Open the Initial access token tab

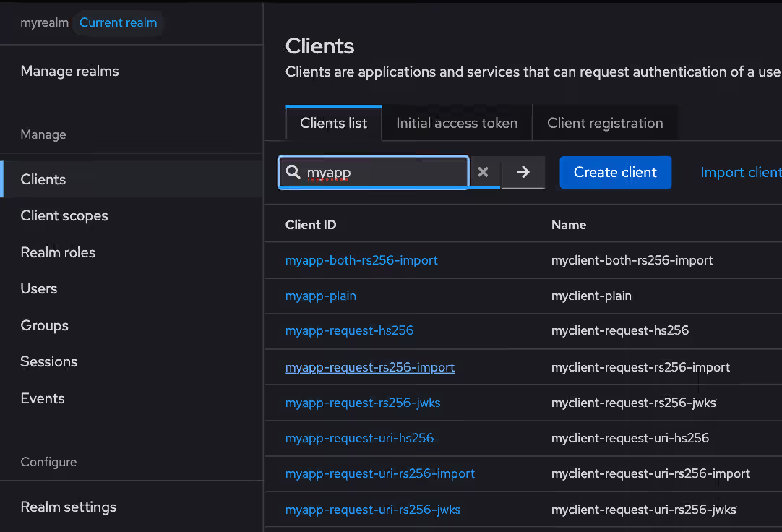pos(457,123)
